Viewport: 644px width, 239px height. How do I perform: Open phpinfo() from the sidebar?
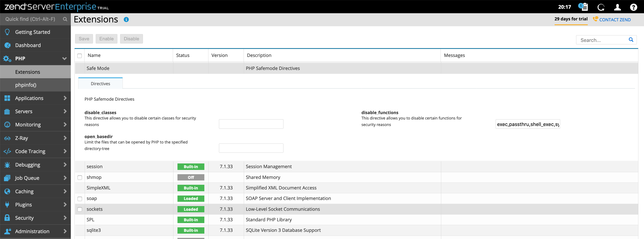pos(26,85)
